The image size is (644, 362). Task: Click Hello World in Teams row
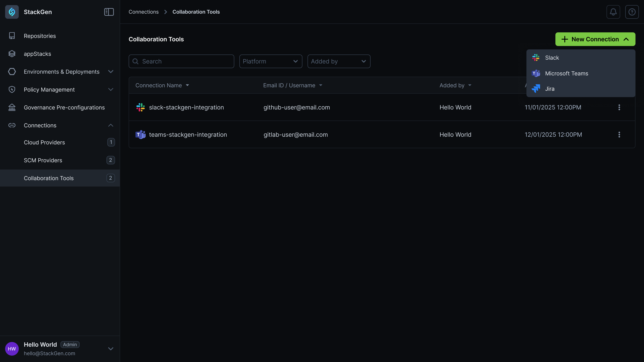(455, 135)
